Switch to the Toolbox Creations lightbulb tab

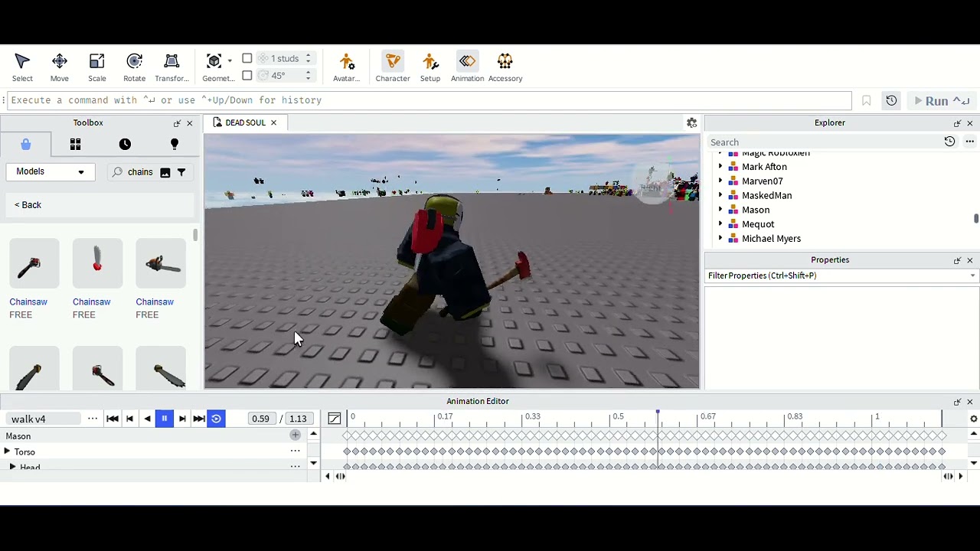click(x=175, y=145)
